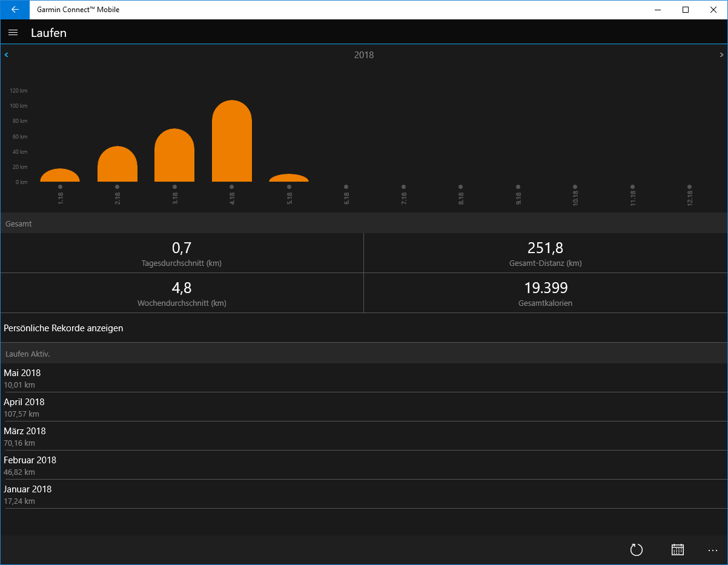Advance to next year with right chevron
This screenshot has width=728, height=565.
(x=721, y=55)
